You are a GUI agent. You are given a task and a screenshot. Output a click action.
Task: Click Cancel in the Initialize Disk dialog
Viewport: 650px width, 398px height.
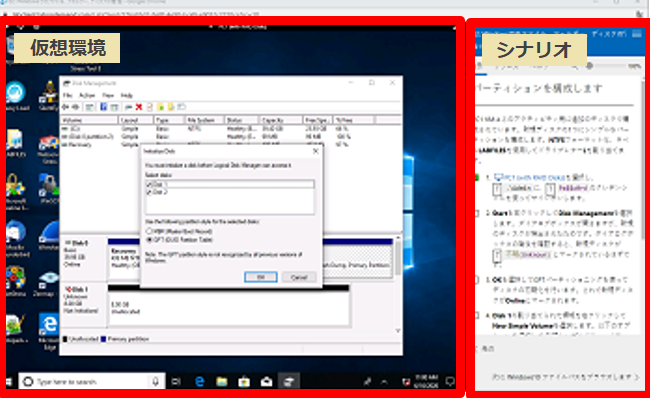pyautogui.click(x=299, y=277)
